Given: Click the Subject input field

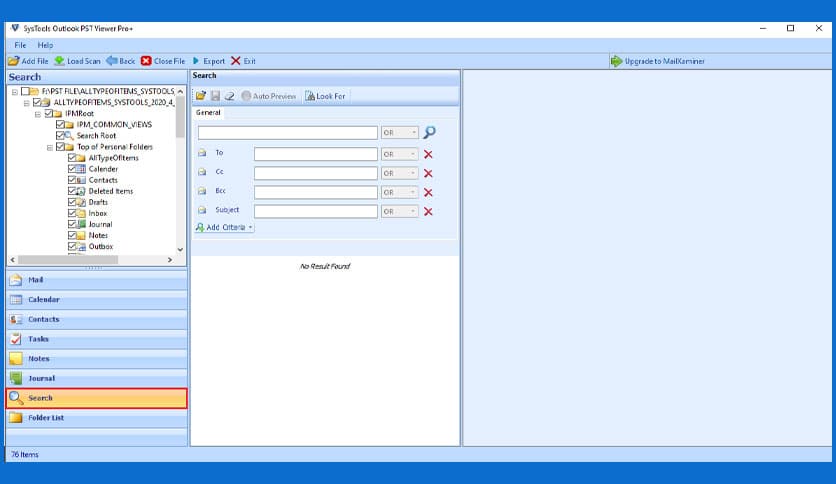Looking at the screenshot, I should [316, 212].
